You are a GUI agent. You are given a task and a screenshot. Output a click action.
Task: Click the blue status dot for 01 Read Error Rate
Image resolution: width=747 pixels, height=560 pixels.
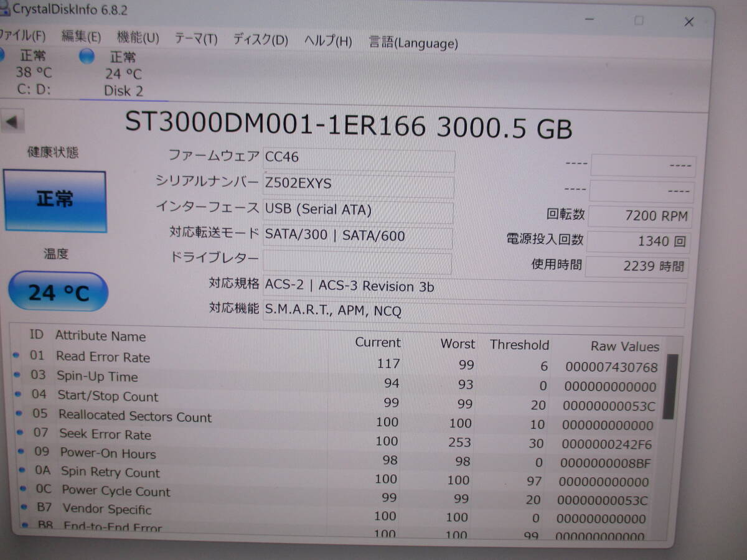16,355
